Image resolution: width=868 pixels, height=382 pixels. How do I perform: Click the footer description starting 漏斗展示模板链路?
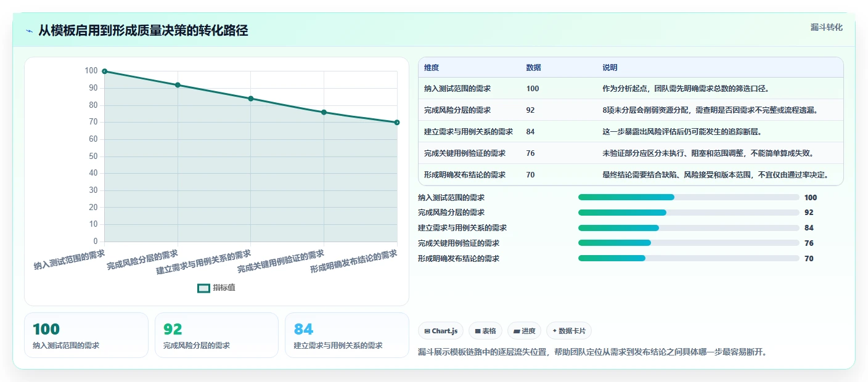pyautogui.click(x=592, y=352)
